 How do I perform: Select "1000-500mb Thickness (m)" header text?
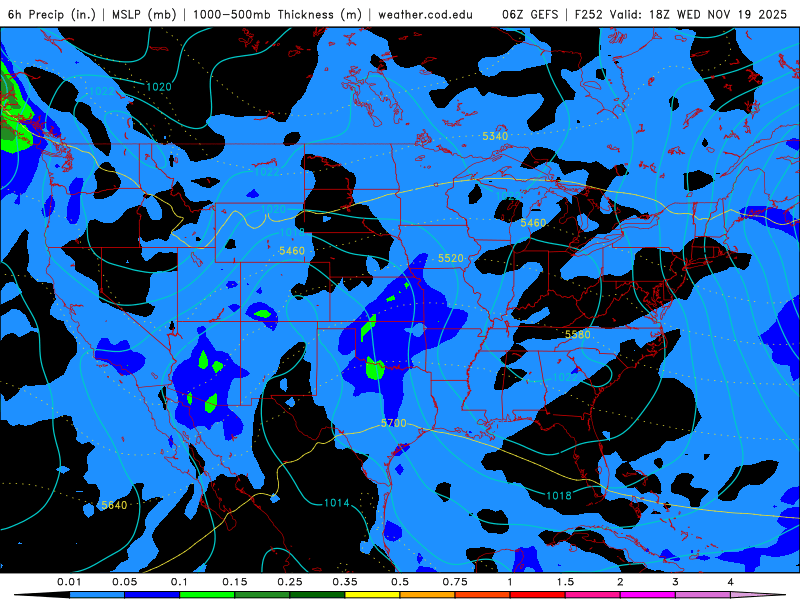277,14
